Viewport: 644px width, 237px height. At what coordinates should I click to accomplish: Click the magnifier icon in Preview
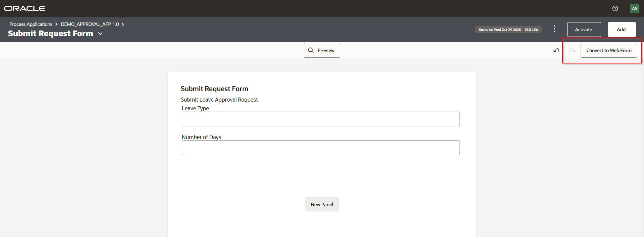(x=311, y=50)
